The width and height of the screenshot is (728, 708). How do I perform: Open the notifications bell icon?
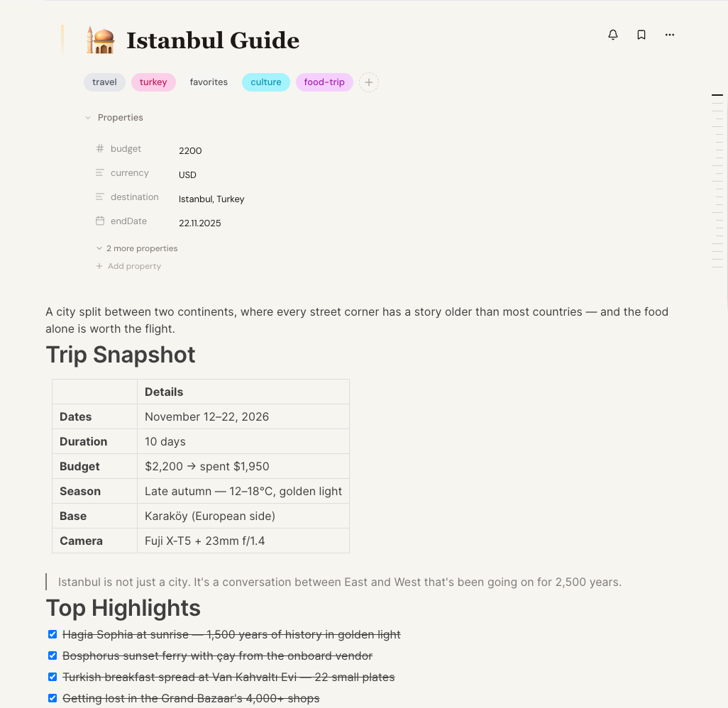(x=613, y=35)
